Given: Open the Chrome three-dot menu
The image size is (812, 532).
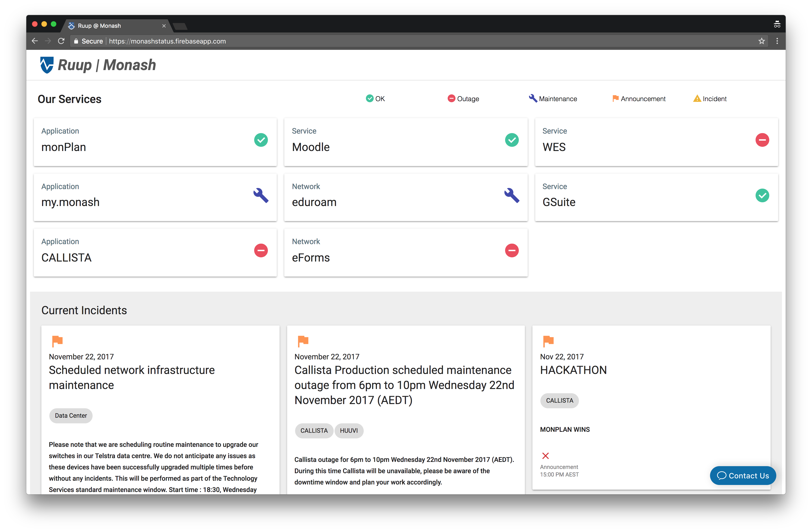Looking at the screenshot, I should (777, 41).
